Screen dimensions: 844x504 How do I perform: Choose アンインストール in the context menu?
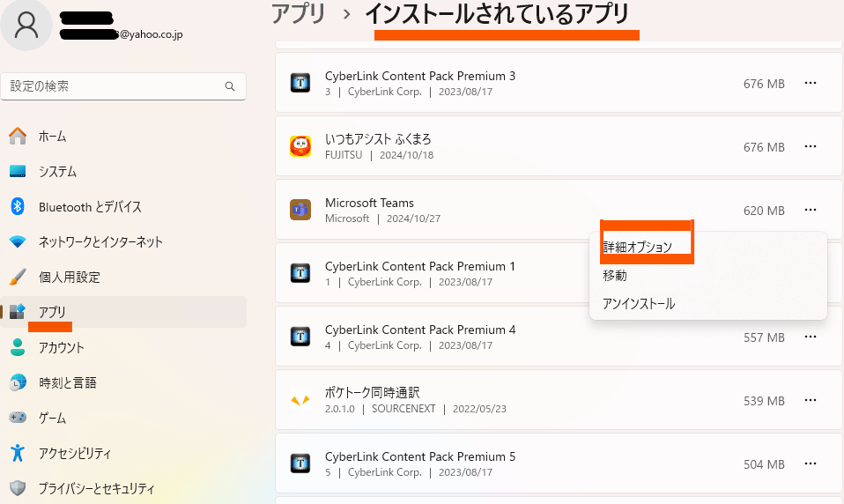(x=639, y=304)
